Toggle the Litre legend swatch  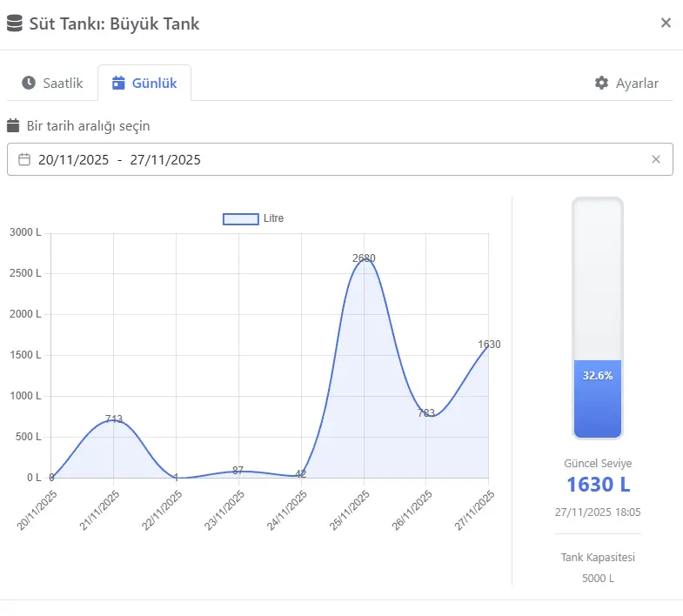click(x=241, y=218)
